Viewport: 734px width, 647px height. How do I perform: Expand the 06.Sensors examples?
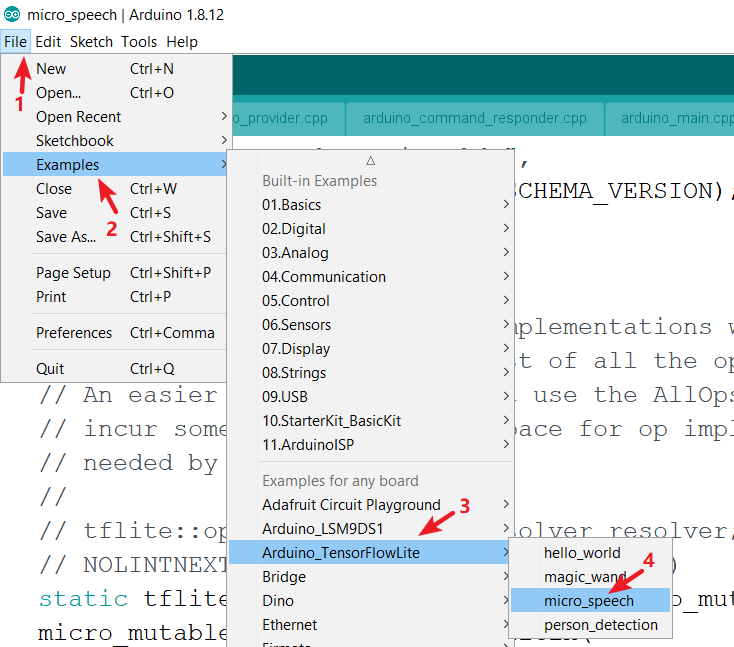tap(371, 324)
